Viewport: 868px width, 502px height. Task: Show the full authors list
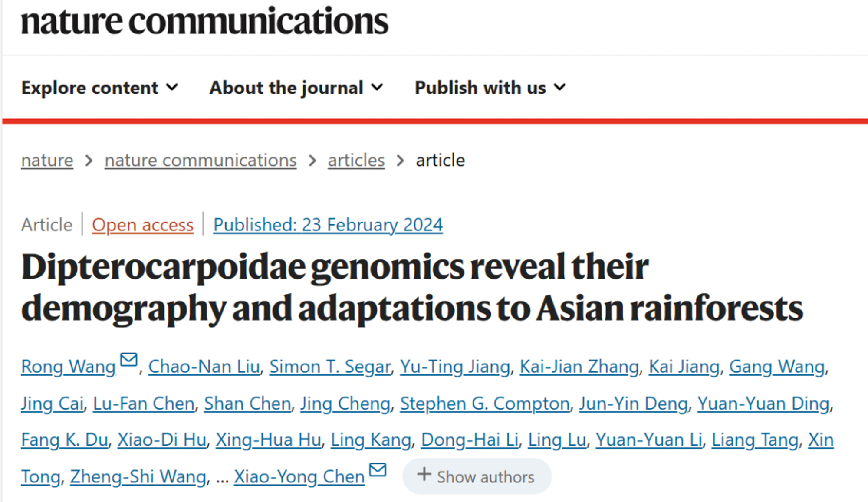point(477,477)
